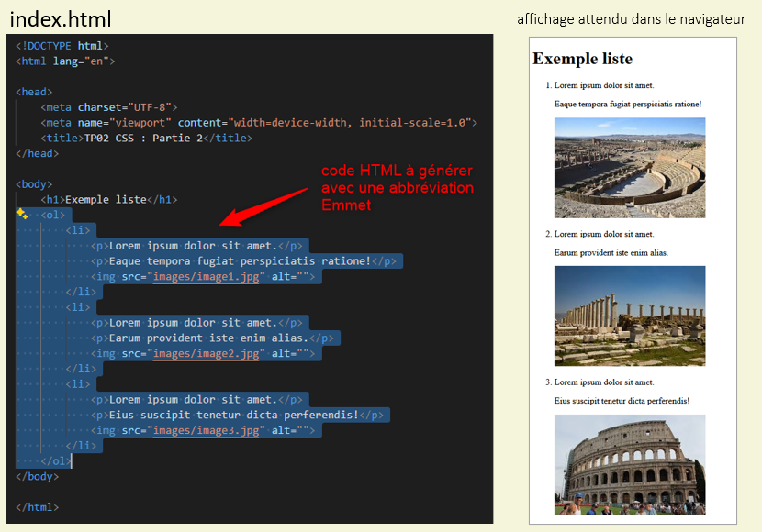The image size is (762, 532).
Task: Click the index.html file title
Action: pyautogui.click(x=62, y=17)
